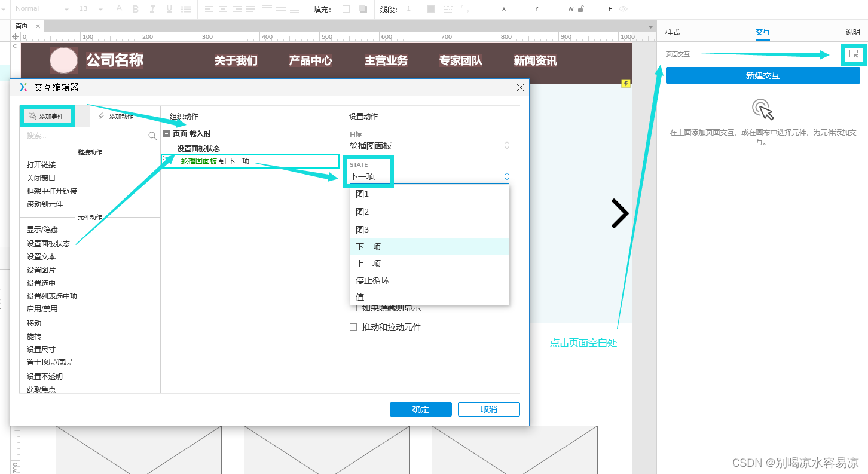This screenshot has height=474, width=868.
Task: Set vertical alignment to bottom
Action: [x=296, y=9]
